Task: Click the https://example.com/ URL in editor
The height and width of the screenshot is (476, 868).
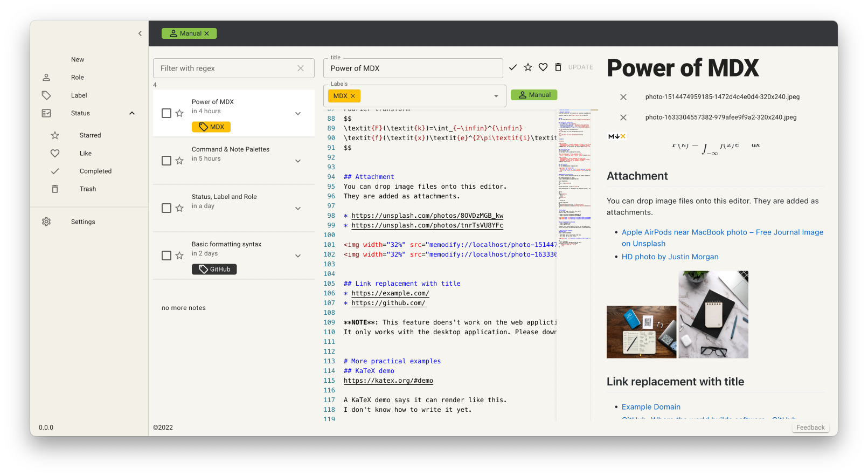Action: 390,293
